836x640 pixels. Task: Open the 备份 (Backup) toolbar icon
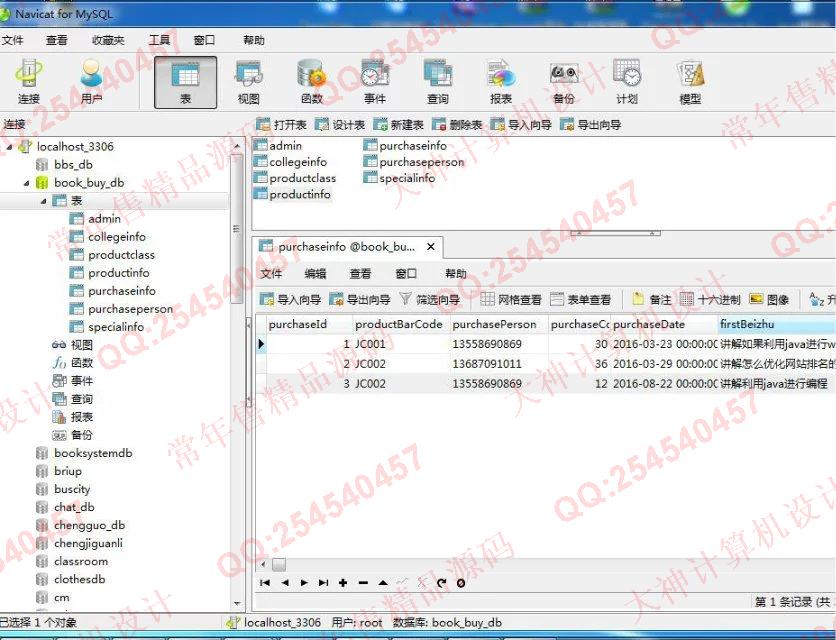click(564, 82)
